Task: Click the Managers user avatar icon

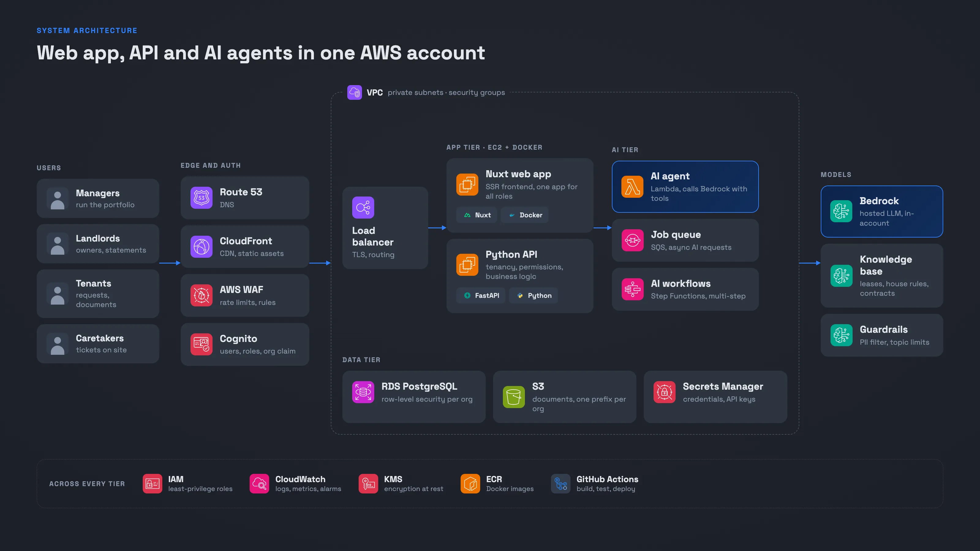Action: 58,198
